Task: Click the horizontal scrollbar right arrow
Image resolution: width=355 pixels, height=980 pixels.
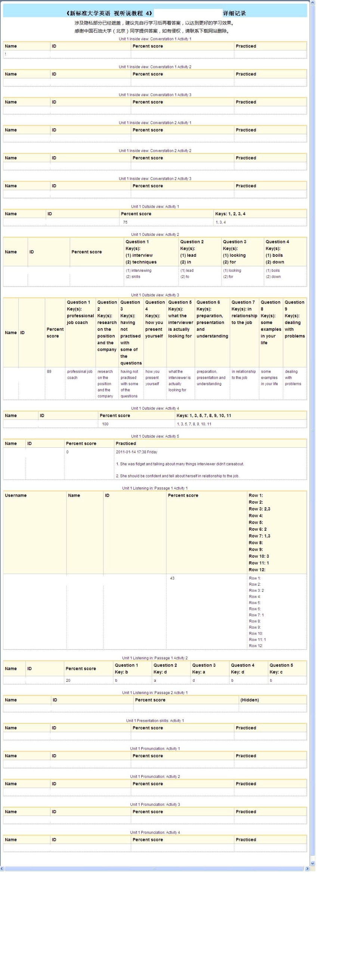Action: 307,869
